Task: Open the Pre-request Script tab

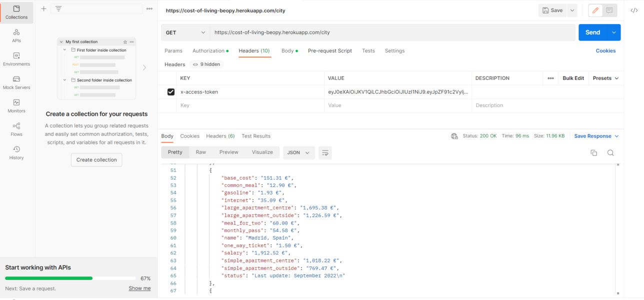Action: coord(330,51)
